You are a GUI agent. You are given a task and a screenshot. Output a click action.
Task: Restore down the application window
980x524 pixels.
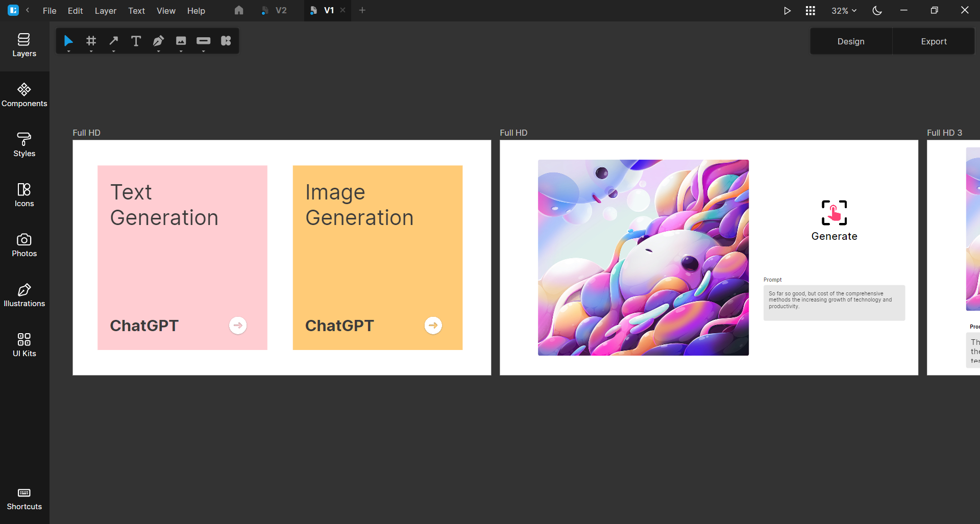pos(934,10)
